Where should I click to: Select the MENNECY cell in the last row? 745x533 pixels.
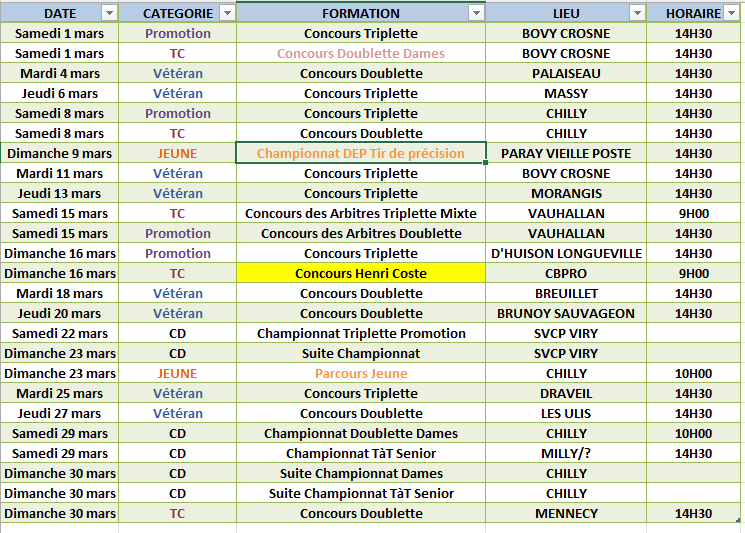(566, 513)
